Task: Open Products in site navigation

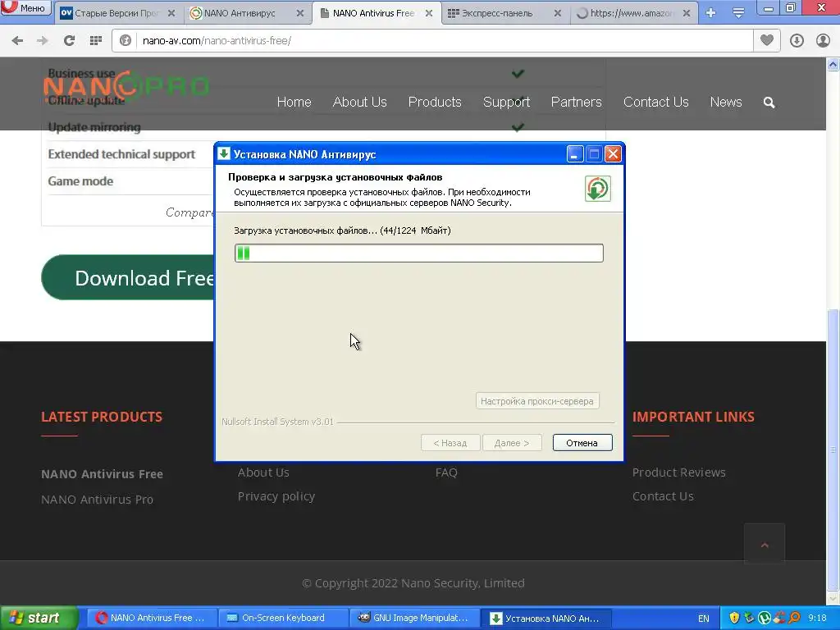Action: pyautogui.click(x=435, y=102)
